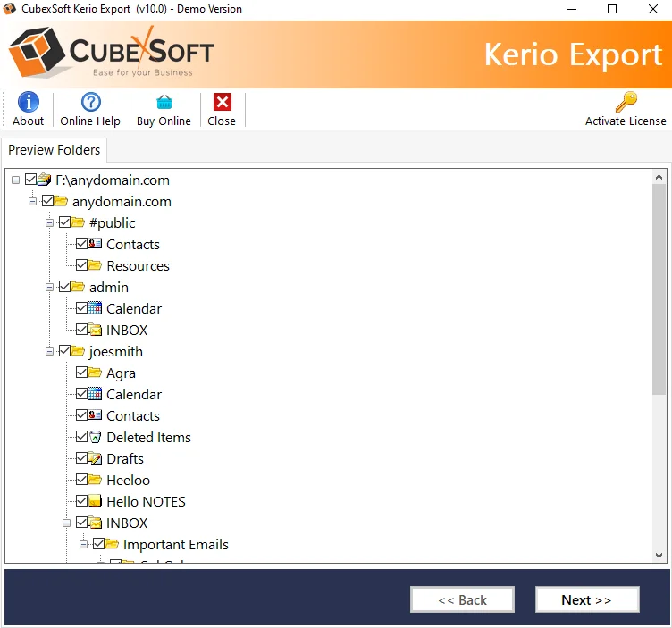Click the admin Calendar icon

tap(95, 307)
